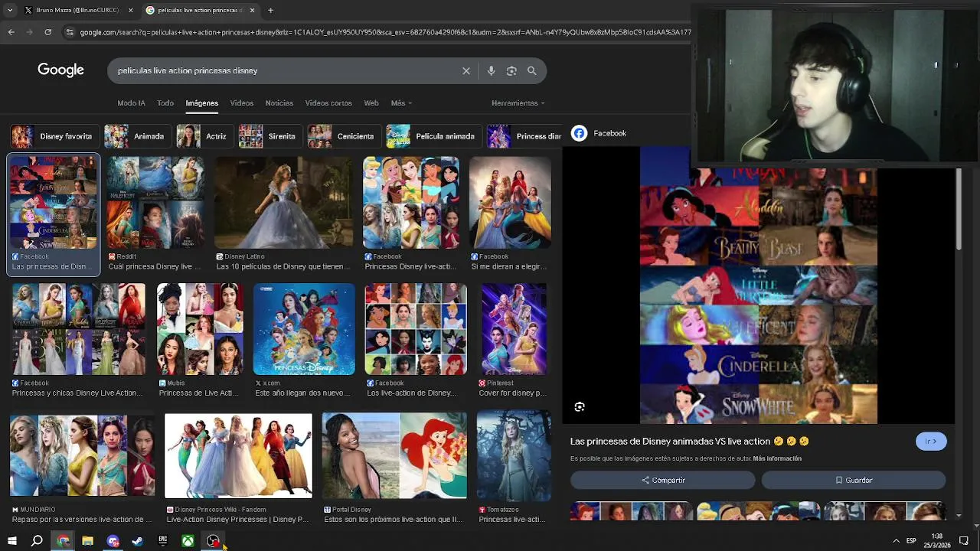Open OBS Studio from the taskbar
Viewport: 980px width, 551px height.
213,541
